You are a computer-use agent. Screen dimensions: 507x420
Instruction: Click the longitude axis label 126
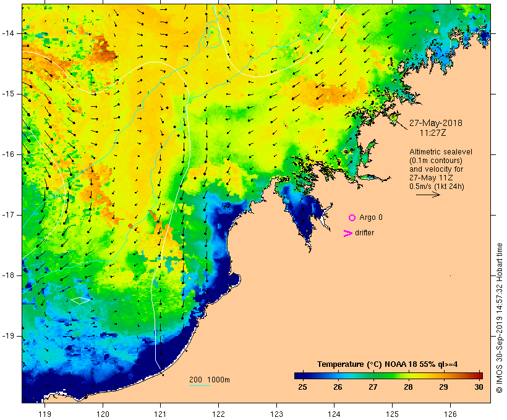(450, 414)
